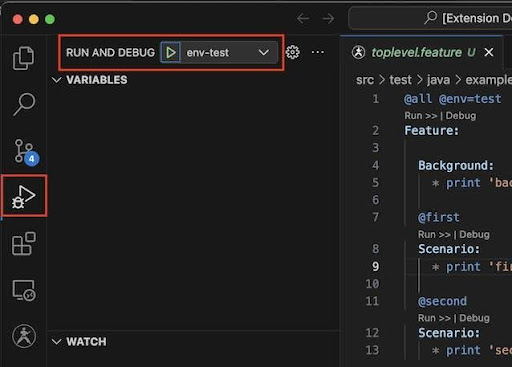
Task: Select the toplevel.feature tab
Action: (417, 52)
